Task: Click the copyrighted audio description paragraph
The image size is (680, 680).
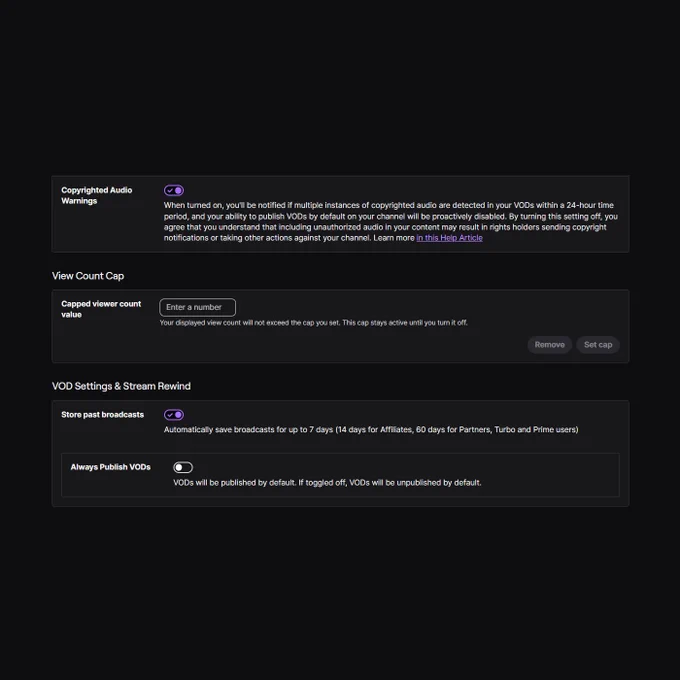Action: point(391,221)
